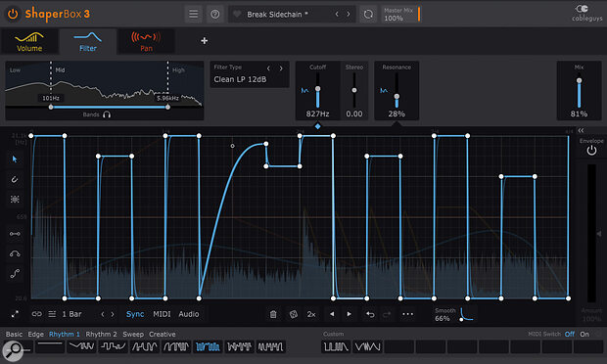Select Sync trigger mode
The width and height of the screenshot is (607, 364).
[x=135, y=314]
